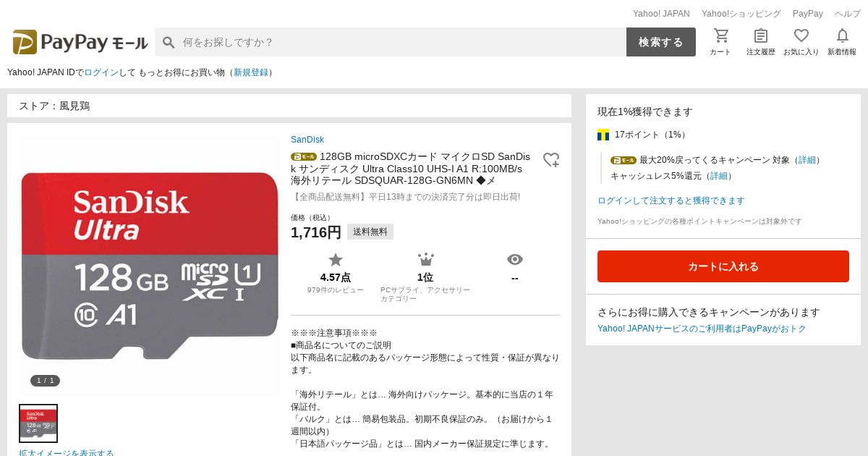Image resolution: width=868 pixels, height=456 pixels.
Task: Click the search magnifier icon
Action: (169, 43)
